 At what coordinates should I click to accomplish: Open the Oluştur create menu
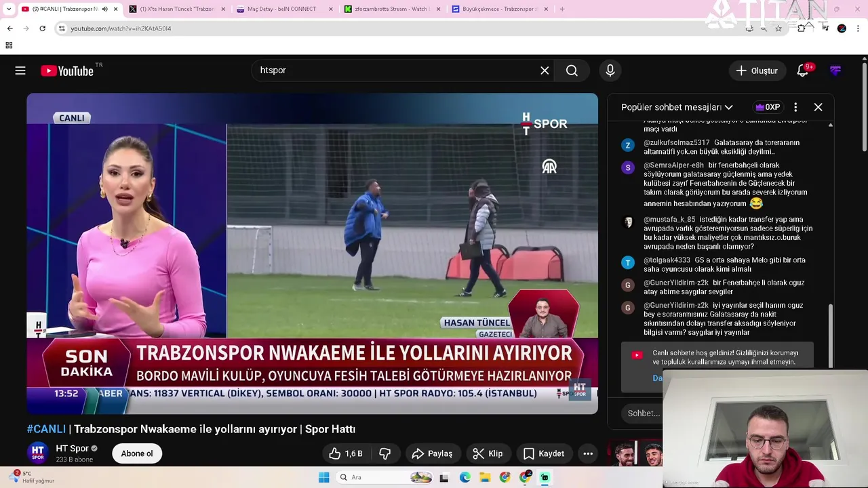(x=757, y=70)
